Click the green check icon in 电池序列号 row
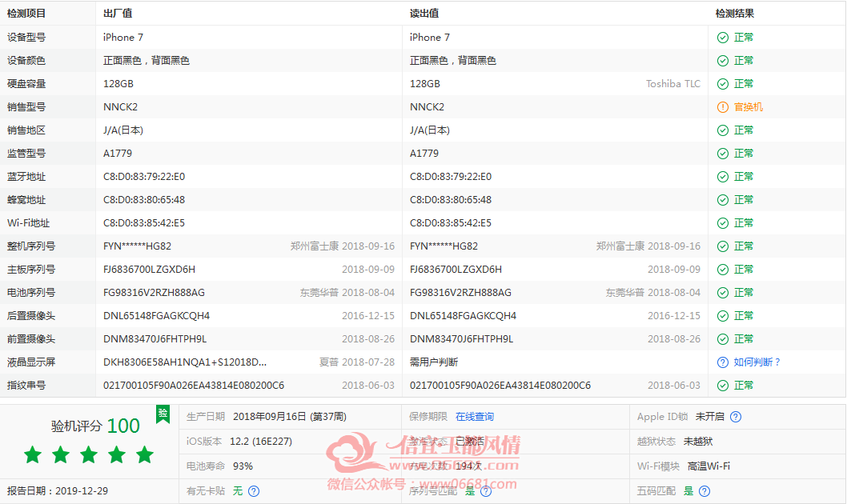 [x=722, y=293]
